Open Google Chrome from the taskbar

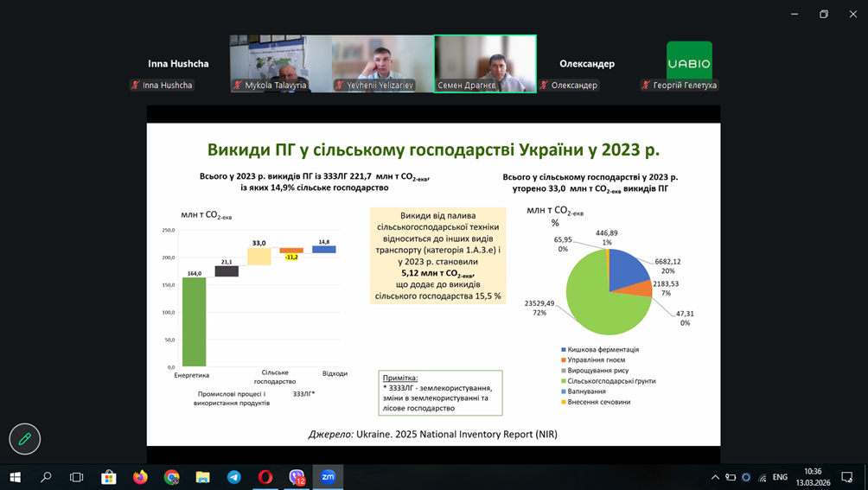click(171, 477)
